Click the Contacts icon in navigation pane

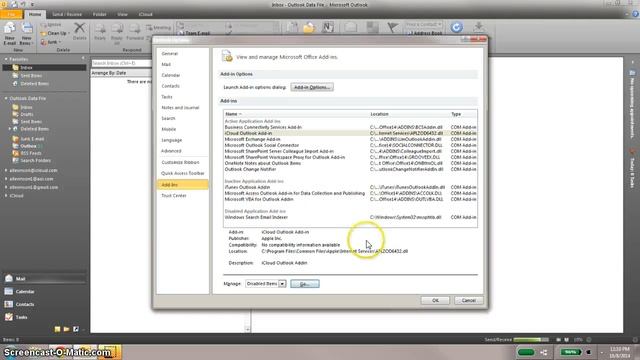pyautogui.click(x=9, y=304)
